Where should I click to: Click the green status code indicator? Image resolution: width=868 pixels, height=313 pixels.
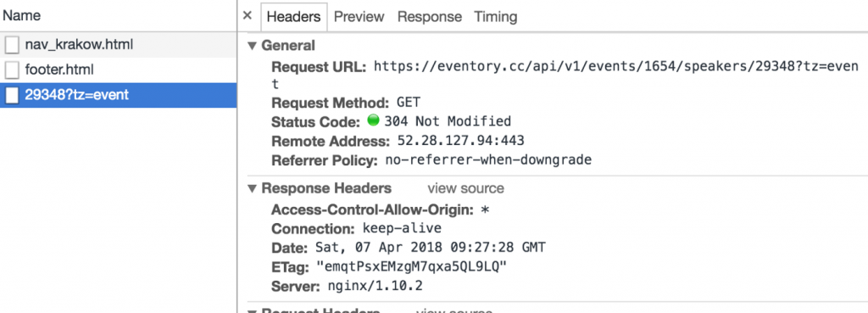click(x=374, y=120)
